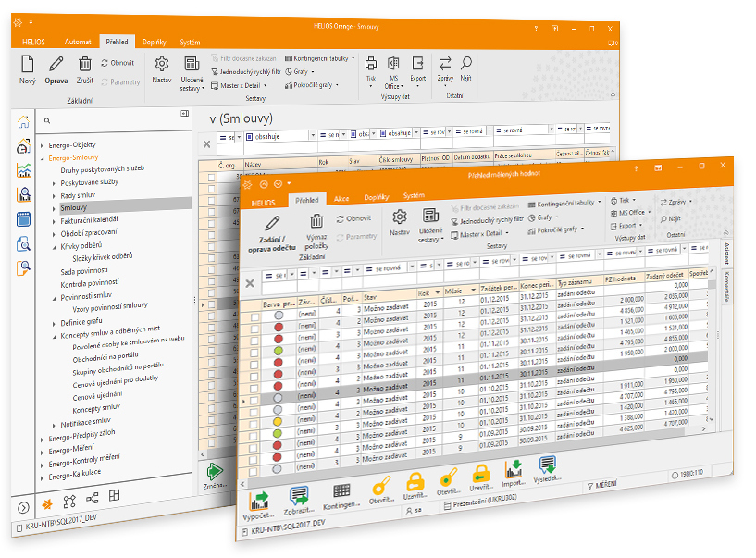Switch to the Akce ribbon tab
The height and width of the screenshot is (558, 756).
(341, 197)
